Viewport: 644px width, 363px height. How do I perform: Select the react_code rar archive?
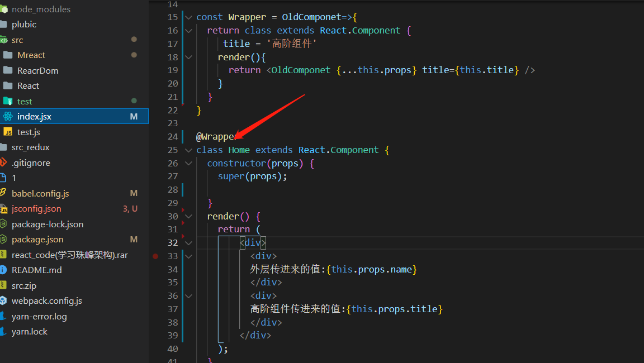(x=61, y=255)
